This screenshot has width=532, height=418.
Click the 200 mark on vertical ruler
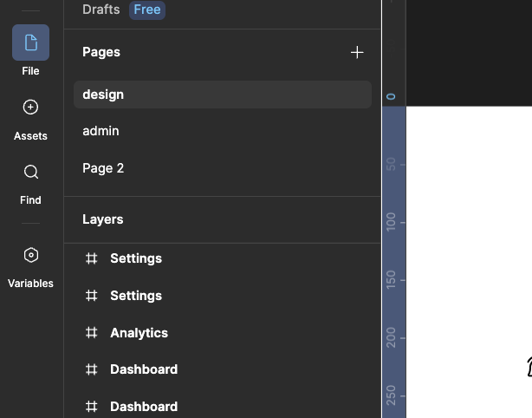point(391,337)
